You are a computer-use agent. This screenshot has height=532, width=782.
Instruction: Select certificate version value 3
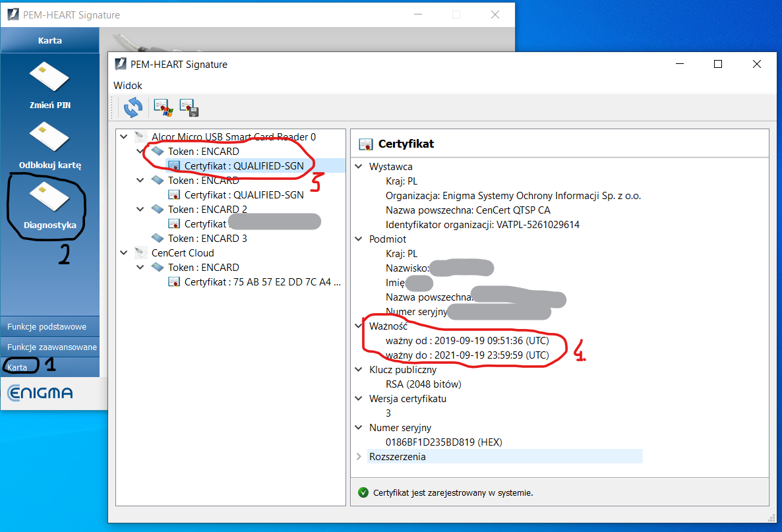click(388, 413)
